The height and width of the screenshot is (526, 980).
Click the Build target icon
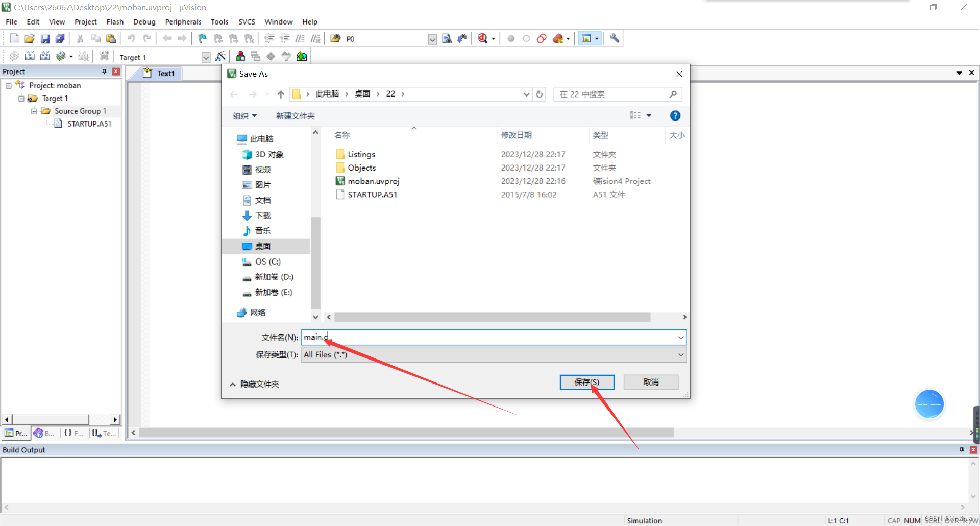30,56
